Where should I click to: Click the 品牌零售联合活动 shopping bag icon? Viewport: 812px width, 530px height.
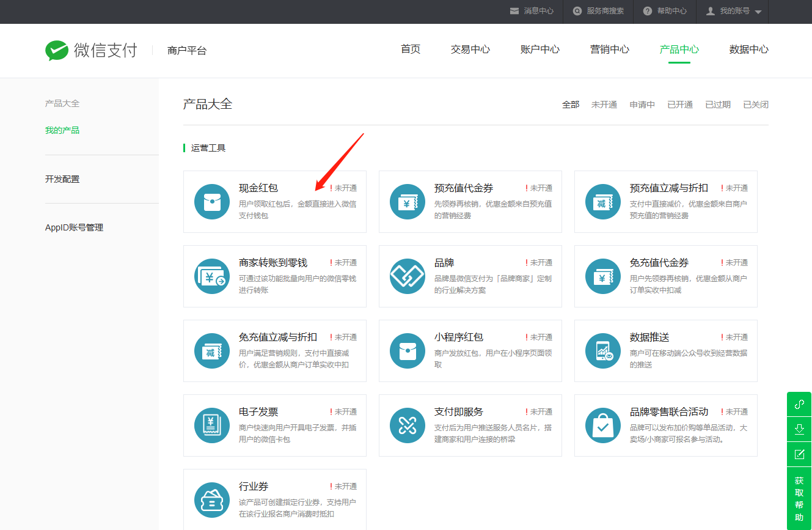(x=603, y=425)
